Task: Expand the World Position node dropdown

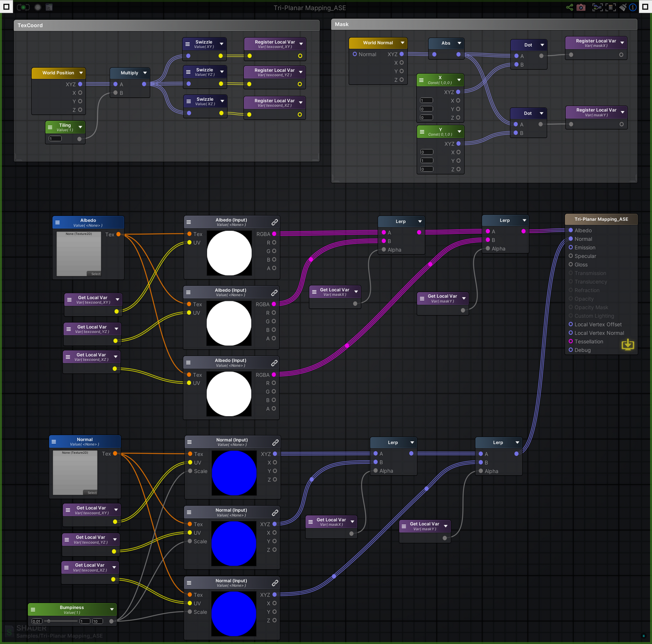Action: (x=81, y=73)
